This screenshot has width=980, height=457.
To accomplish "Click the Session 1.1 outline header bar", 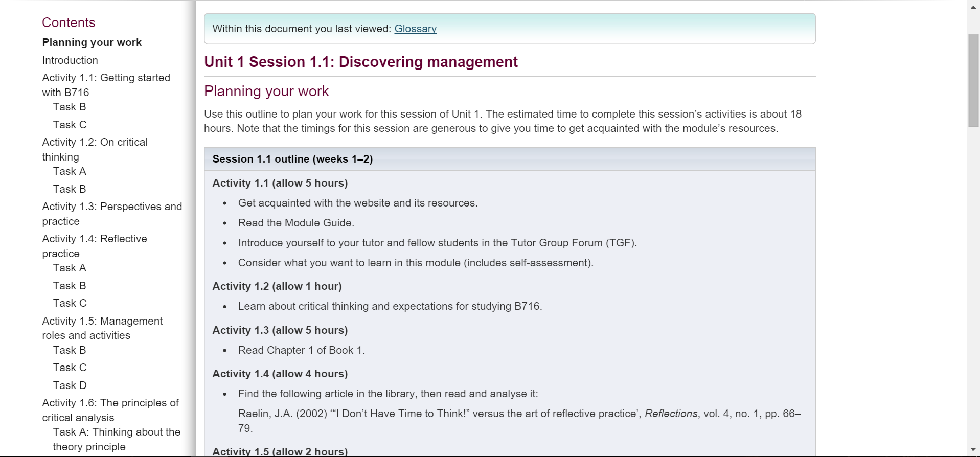I will click(509, 159).
